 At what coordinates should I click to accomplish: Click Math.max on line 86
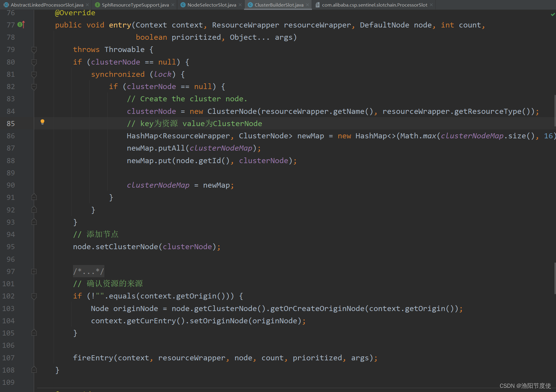[418, 136]
